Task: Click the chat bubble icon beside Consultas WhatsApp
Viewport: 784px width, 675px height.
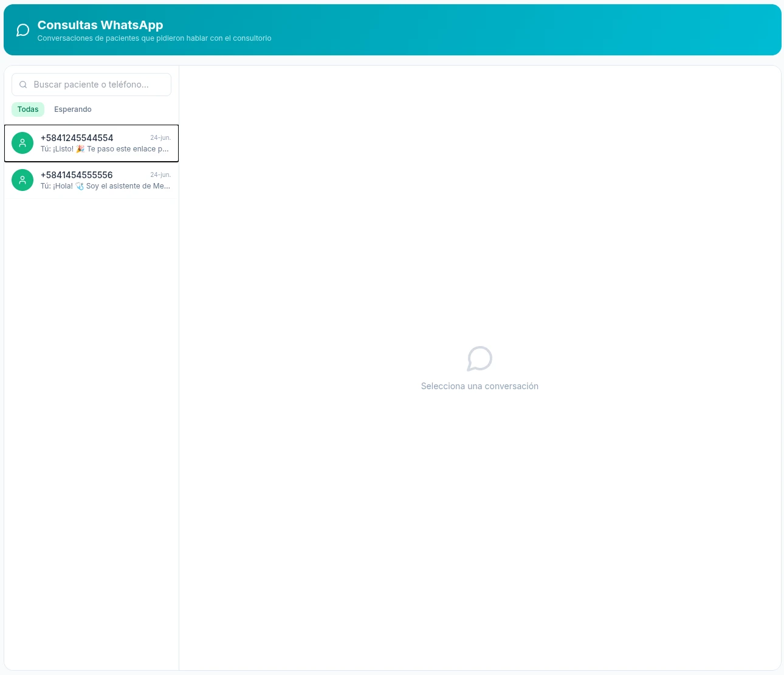Action: [x=22, y=30]
